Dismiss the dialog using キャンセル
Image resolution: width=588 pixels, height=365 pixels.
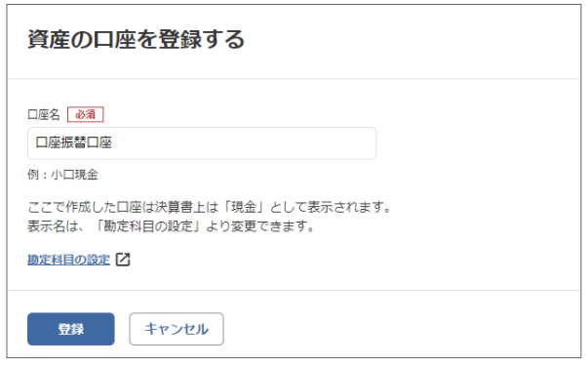pos(176,329)
